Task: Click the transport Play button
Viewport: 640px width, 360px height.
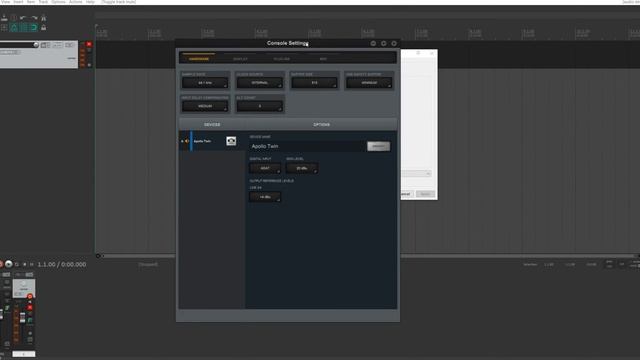Action: coord(9,264)
